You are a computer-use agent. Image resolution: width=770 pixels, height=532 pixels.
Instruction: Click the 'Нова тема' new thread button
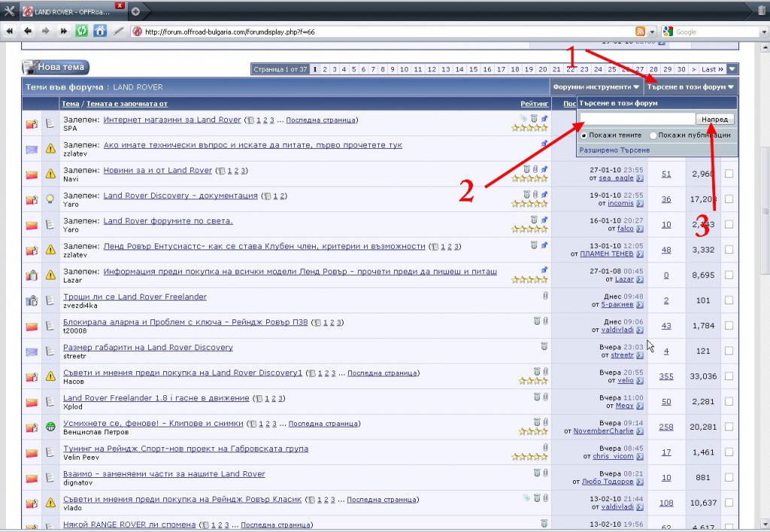(x=56, y=68)
